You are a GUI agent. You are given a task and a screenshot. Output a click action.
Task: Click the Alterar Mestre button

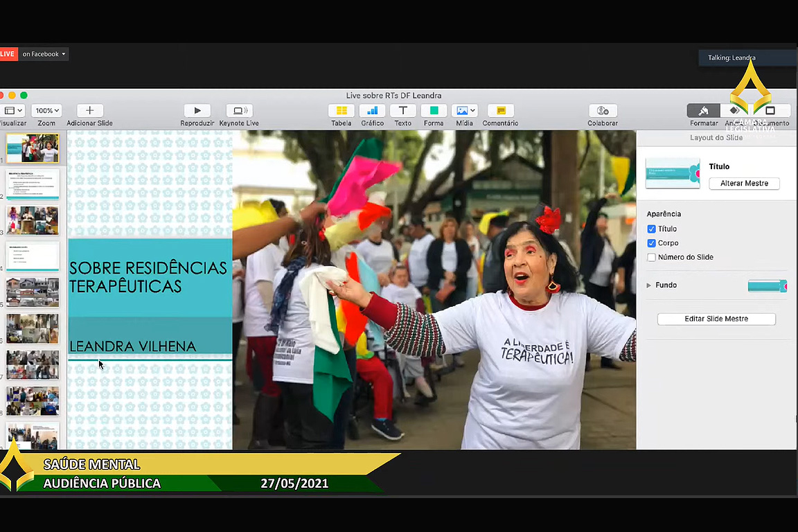744,184
